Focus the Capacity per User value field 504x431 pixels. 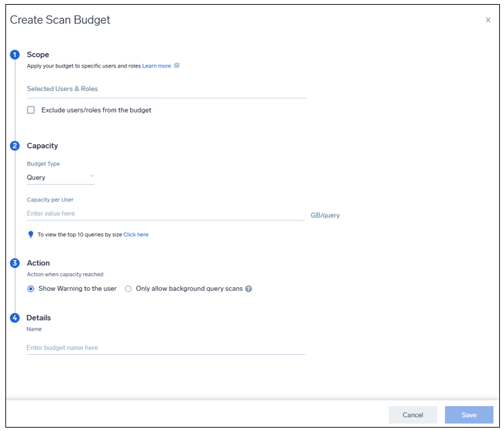(x=165, y=214)
